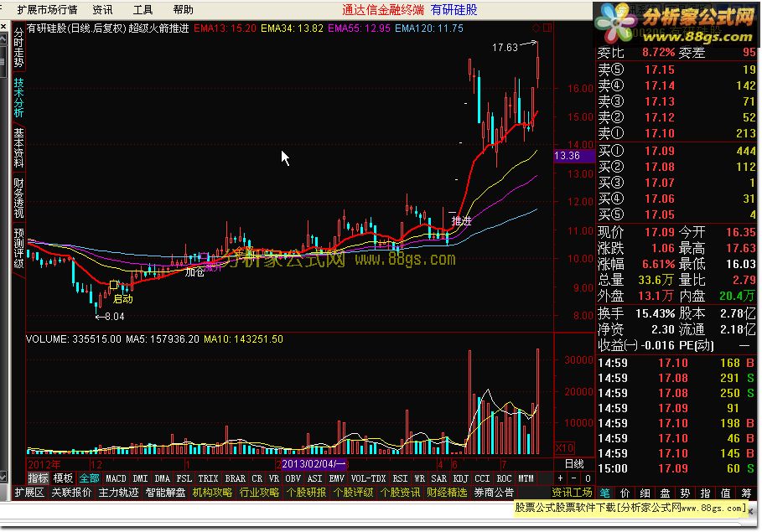Switch indicator to MACD
The image size is (762, 532).
(x=116, y=478)
